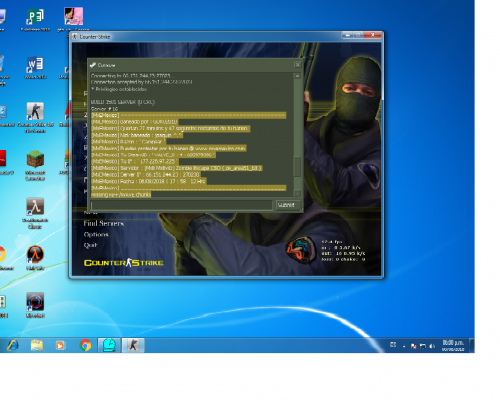Open the Options menu entry

click(x=96, y=234)
